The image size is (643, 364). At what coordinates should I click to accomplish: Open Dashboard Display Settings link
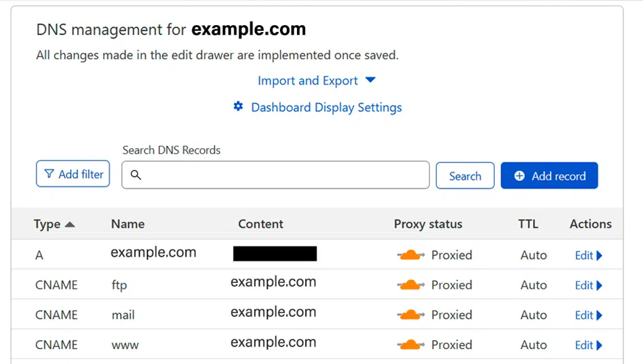click(x=326, y=107)
